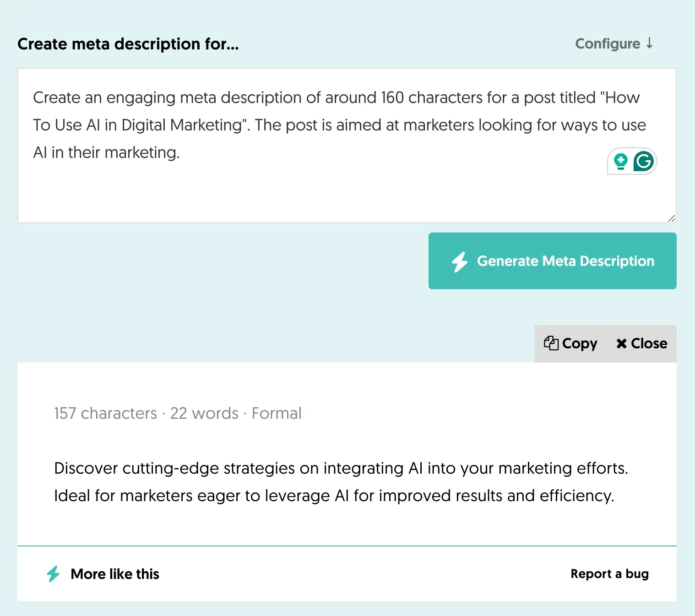Click the textarea resize handle corner
The image size is (695, 616).
[671, 218]
